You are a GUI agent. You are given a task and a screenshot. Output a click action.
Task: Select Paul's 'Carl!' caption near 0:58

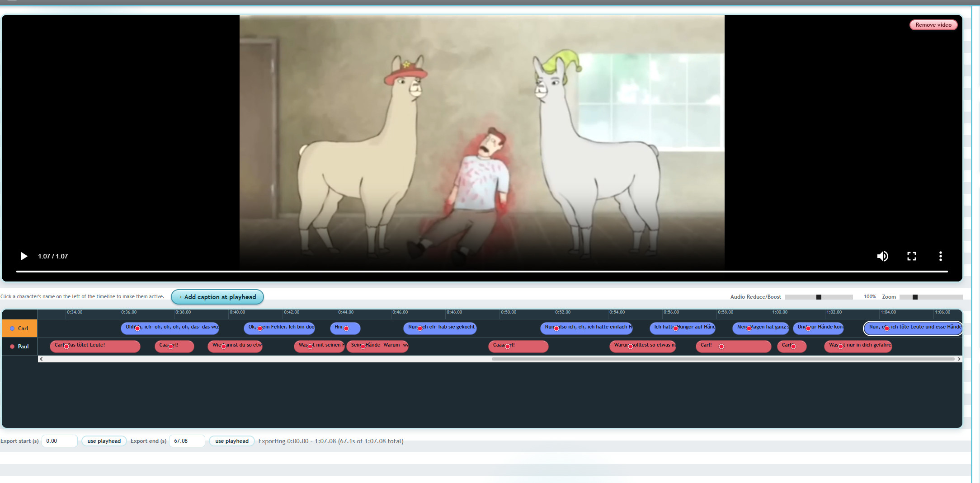pyautogui.click(x=734, y=346)
